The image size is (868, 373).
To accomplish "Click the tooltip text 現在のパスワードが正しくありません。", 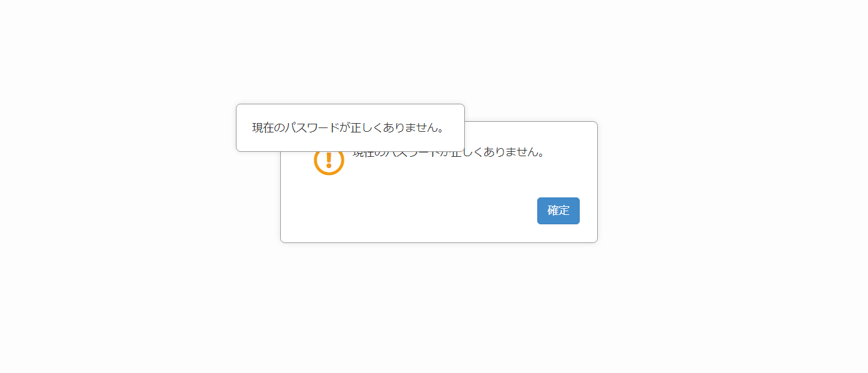I will coord(348,128).
